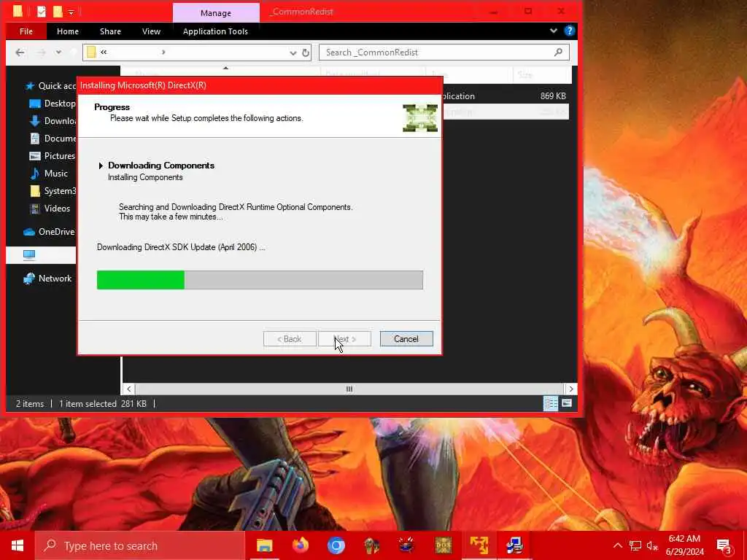Image resolution: width=747 pixels, height=560 pixels.
Task: Open the spider-like creature taskbar icon
Action: [x=407, y=545]
